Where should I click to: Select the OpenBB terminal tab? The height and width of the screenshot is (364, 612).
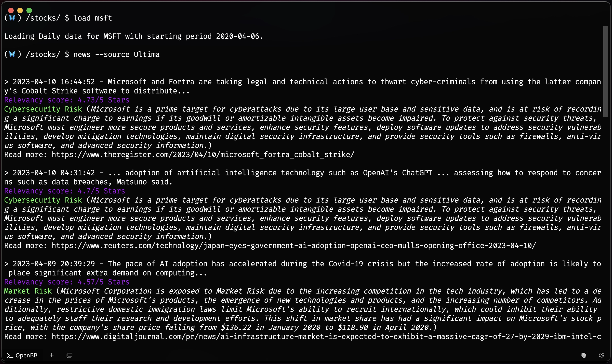[x=22, y=355]
